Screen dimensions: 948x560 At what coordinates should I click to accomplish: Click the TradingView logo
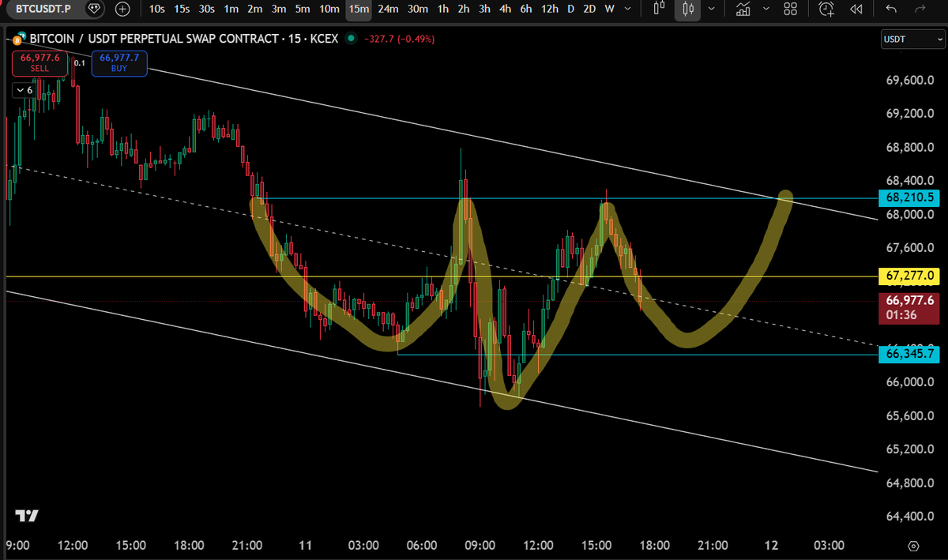pos(27,516)
